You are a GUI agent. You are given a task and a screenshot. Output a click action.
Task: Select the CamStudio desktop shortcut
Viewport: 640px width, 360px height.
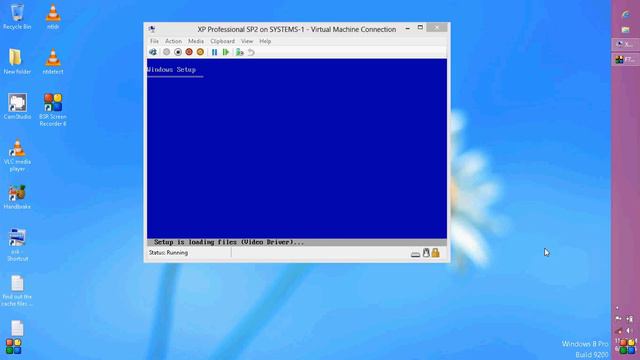pos(17,107)
